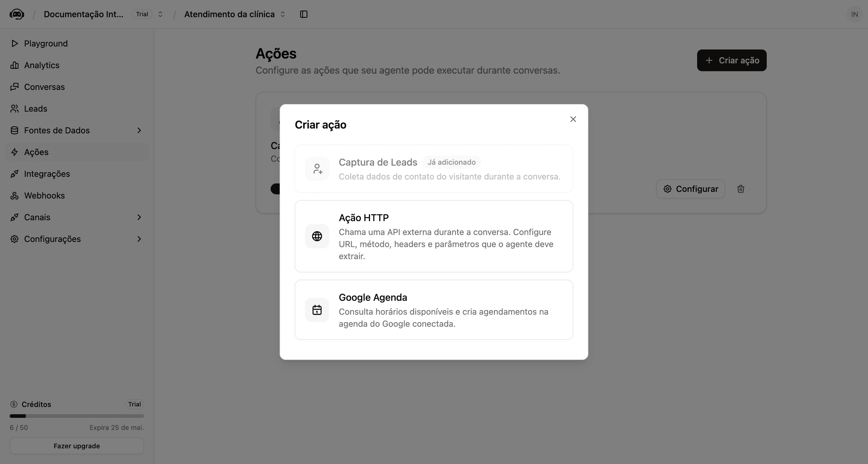
Task: Click the Configurar button
Action: pos(690,189)
